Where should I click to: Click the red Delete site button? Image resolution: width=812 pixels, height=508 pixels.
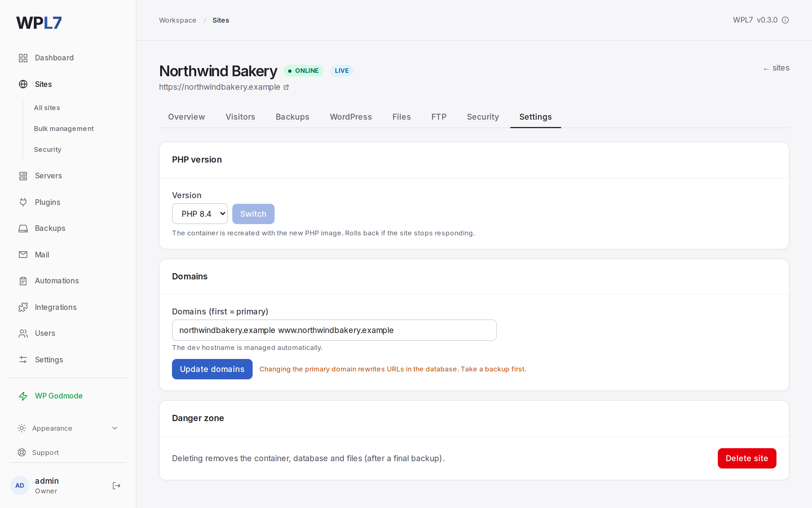747,458
